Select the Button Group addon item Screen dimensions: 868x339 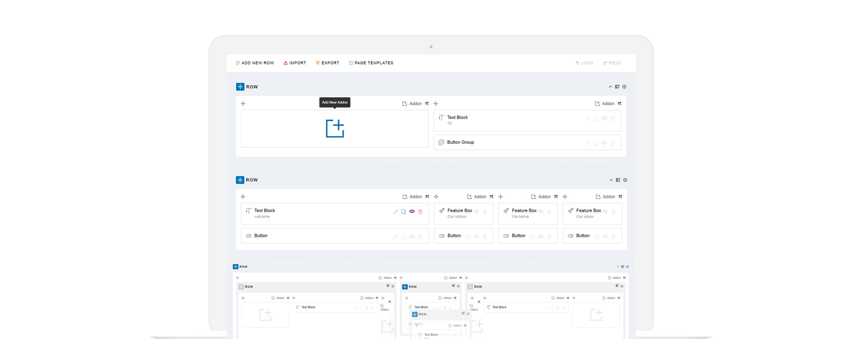(527, 142)
